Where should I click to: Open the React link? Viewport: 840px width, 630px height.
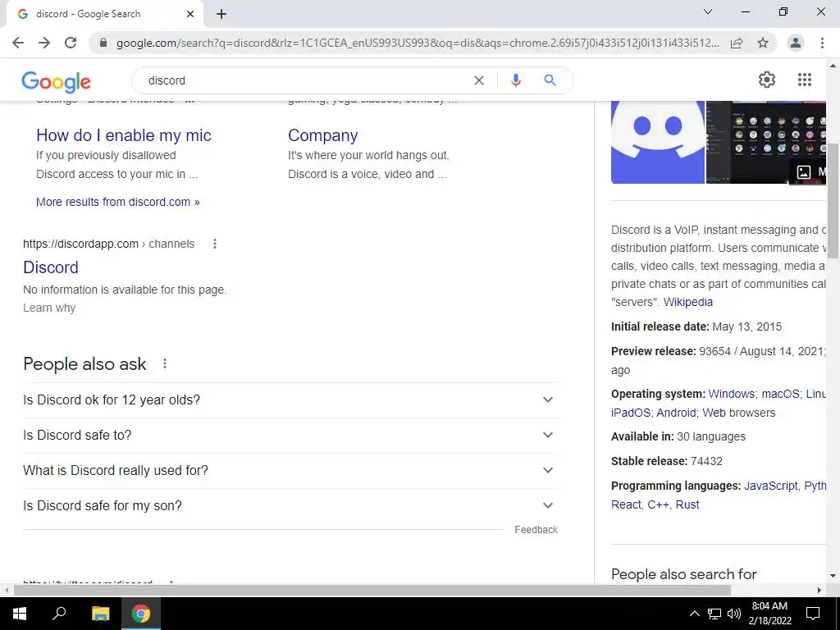[626, 504]
